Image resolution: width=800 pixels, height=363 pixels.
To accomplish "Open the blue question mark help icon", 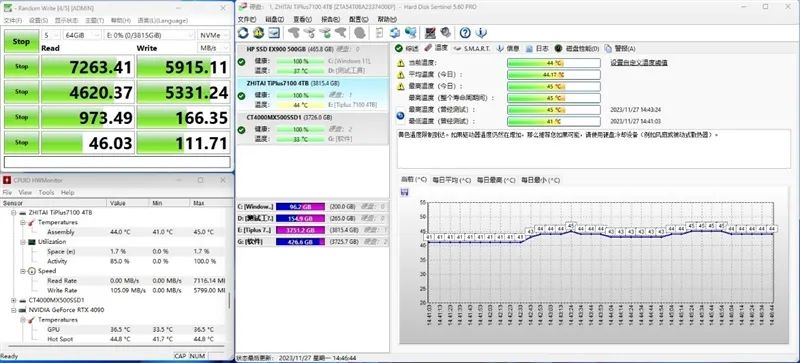I will click(x=465, y=33).
